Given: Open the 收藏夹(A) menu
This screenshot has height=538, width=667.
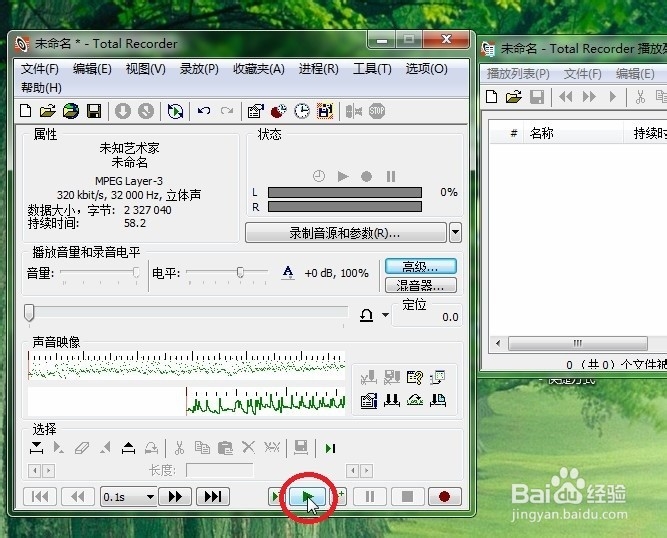Looking at the screenshot, I should (x=259, y=68).
